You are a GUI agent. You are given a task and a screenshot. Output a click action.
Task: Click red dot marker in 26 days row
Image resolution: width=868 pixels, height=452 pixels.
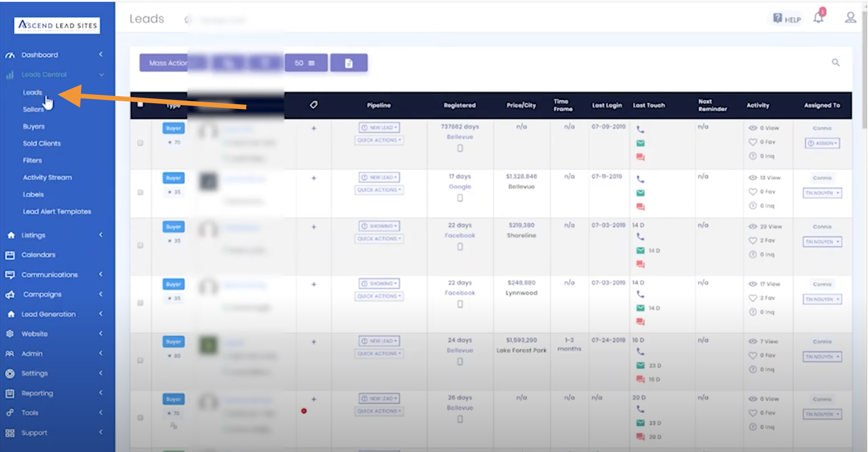pyautogui.click(x=304, y=411)
